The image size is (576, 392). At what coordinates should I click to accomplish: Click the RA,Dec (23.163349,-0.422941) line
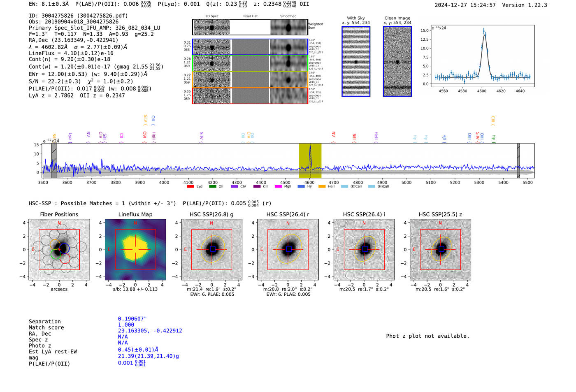point(74,40)
